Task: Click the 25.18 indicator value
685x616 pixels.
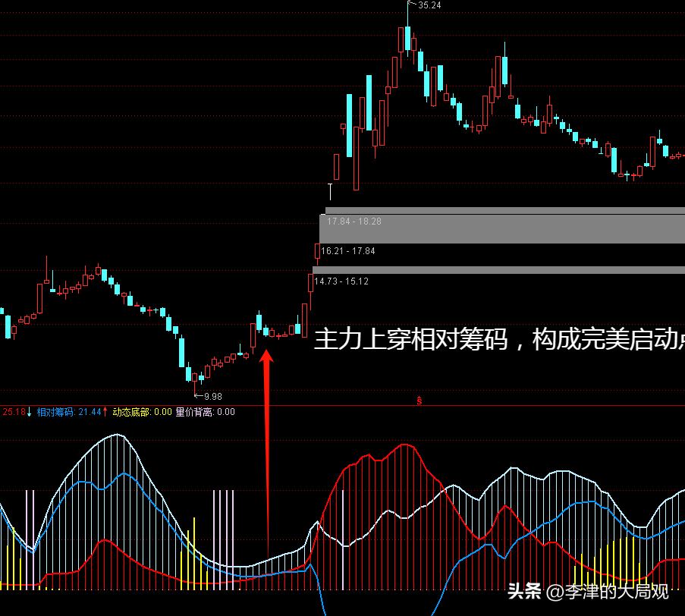Action: pos(14,412)
